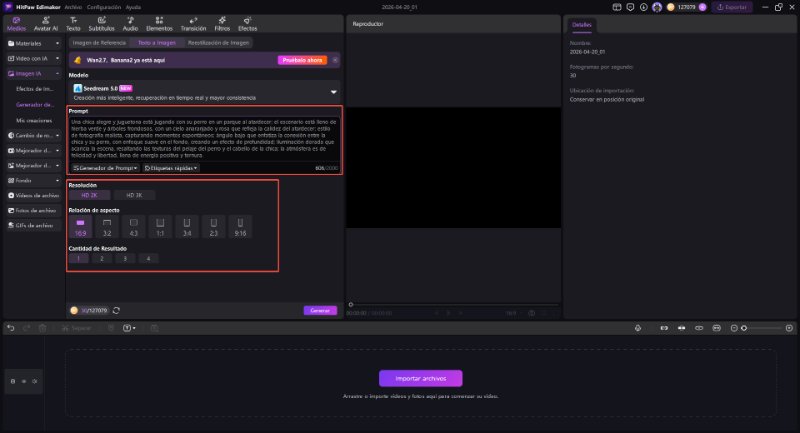The width and height of the screenshot is (800, 433).
Task: Close the Wan2.7 Banana2 promo banner
Action: 335,60
